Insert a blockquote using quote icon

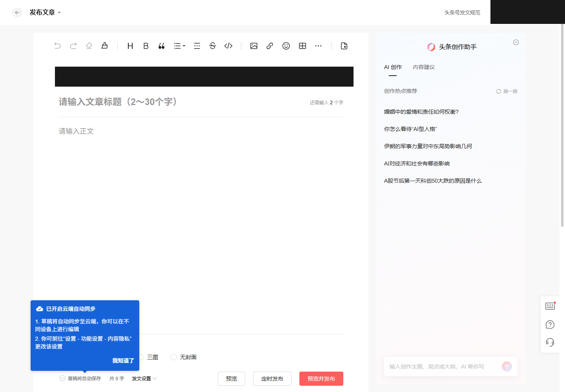tap(162, 46)
